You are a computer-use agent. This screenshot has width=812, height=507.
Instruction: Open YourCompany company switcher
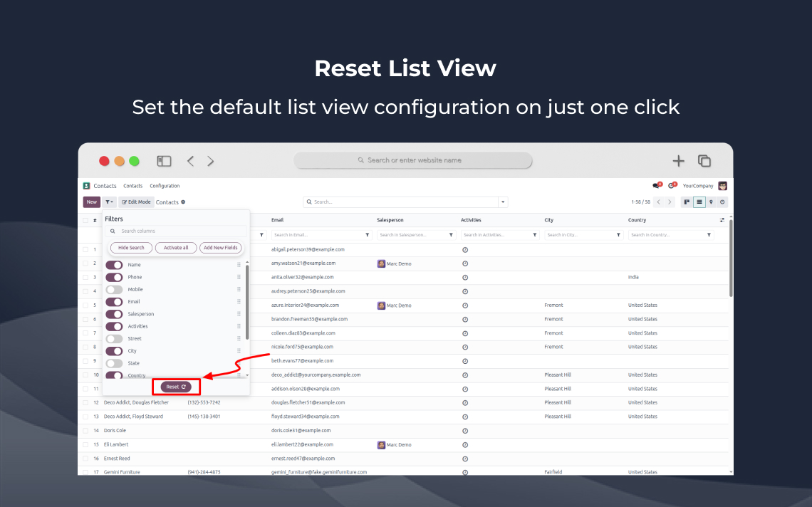pyautogui.click(x=697, y=186)
